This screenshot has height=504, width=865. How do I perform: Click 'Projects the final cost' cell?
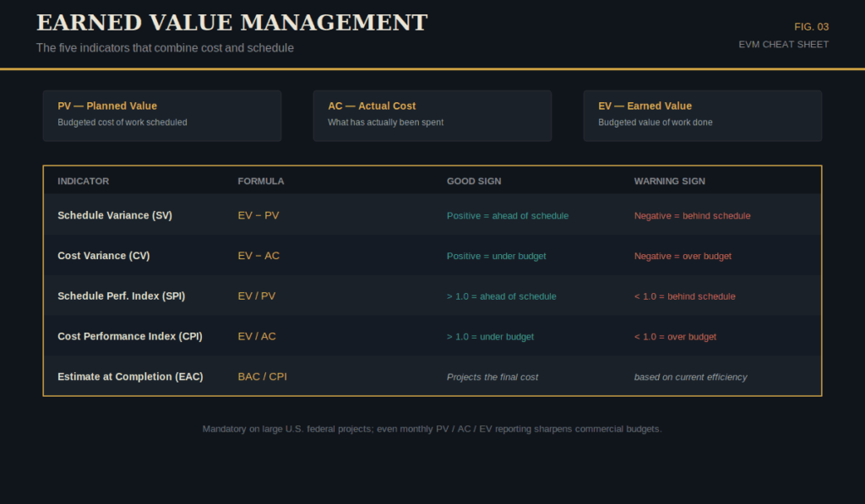click(x=492, y=377)
